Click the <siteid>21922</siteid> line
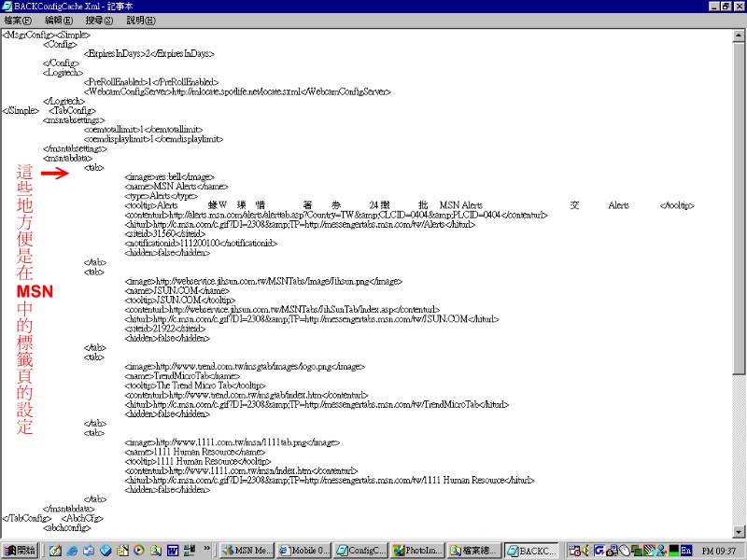 pyautogui.click(x=165, y=329)
